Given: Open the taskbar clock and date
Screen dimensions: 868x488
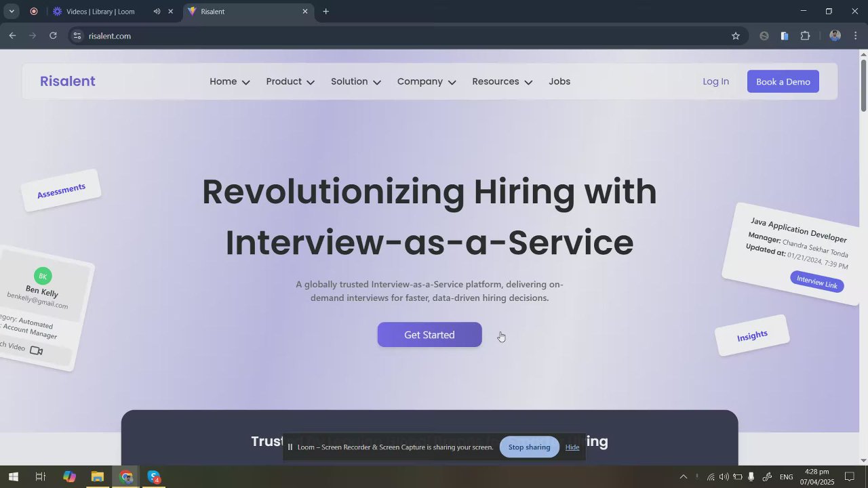Looking at the screenshot, I should (x=816, y=477).
